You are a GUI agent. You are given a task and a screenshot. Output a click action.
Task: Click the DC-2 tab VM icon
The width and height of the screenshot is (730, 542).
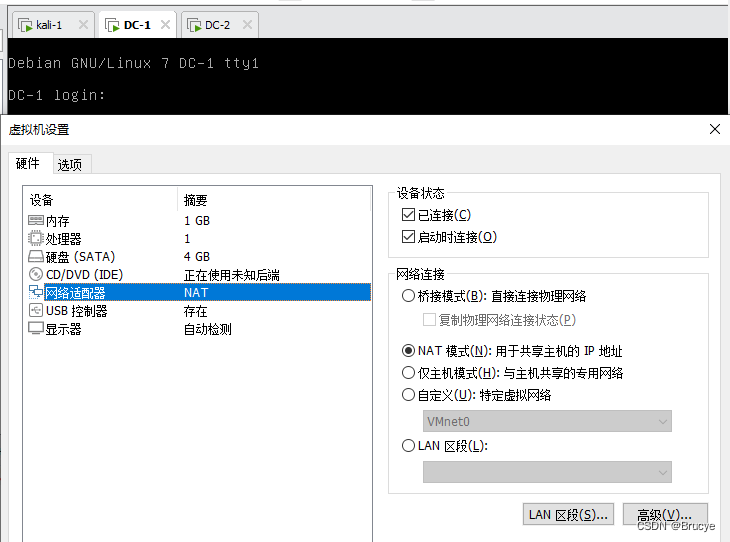[x=194, y=25]
